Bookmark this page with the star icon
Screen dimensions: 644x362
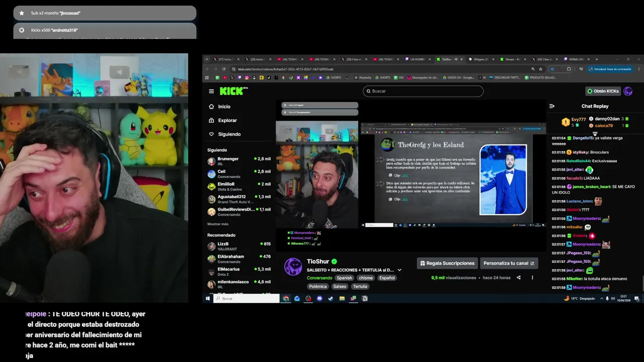541,69
